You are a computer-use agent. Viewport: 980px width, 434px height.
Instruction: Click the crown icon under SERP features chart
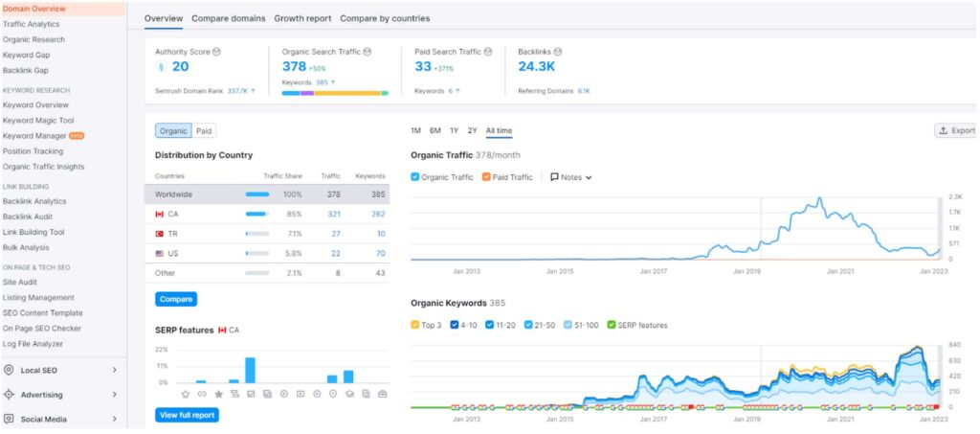tap(185, 394)
